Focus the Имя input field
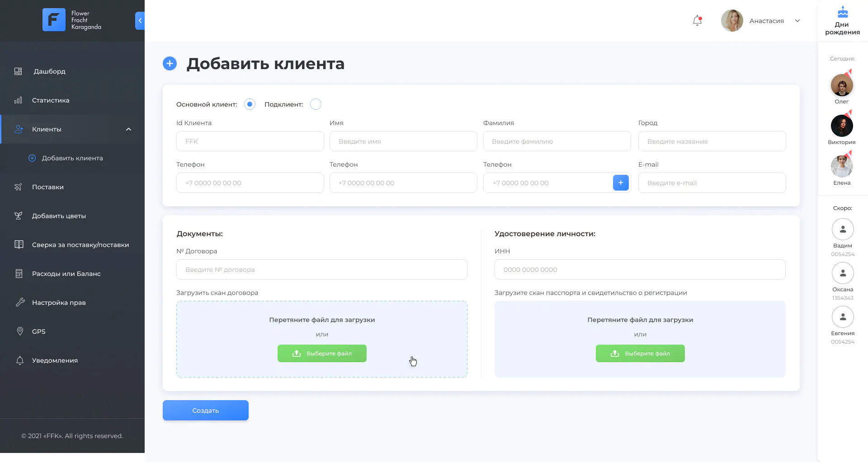 403,141
